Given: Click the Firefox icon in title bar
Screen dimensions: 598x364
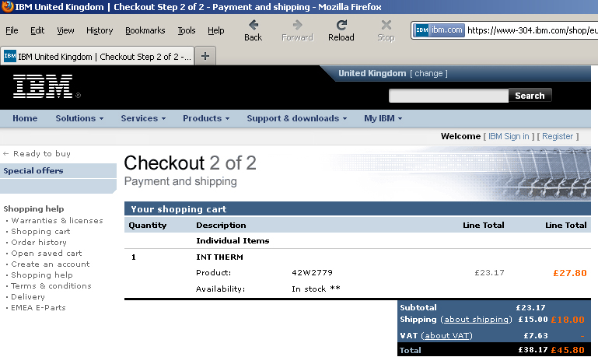Looking at the screenshot, I should tap(7, 6).
